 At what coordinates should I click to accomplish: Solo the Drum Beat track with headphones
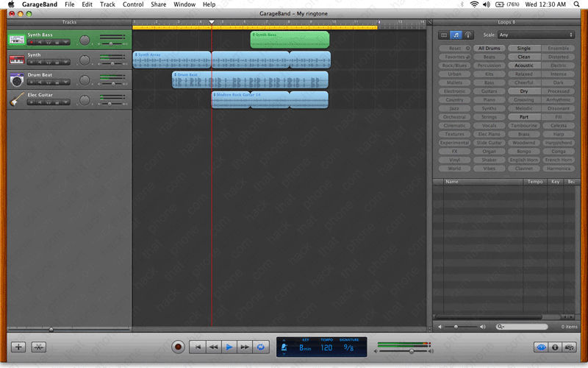49,80
